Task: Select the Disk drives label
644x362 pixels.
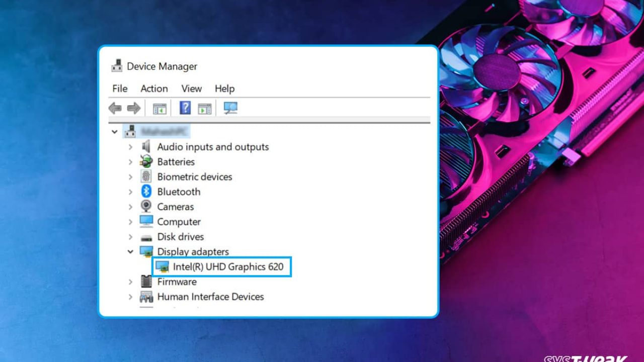Action: pyautogui.click(x=180, y=237)
